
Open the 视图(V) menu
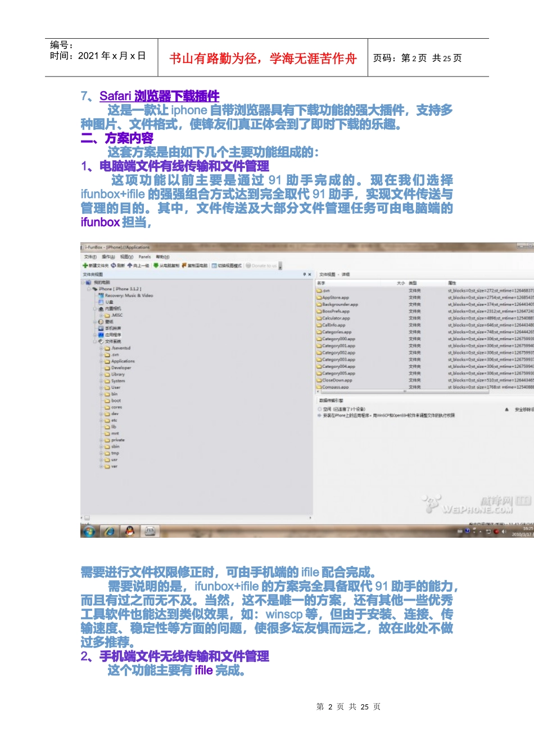[x=126, y=257]
